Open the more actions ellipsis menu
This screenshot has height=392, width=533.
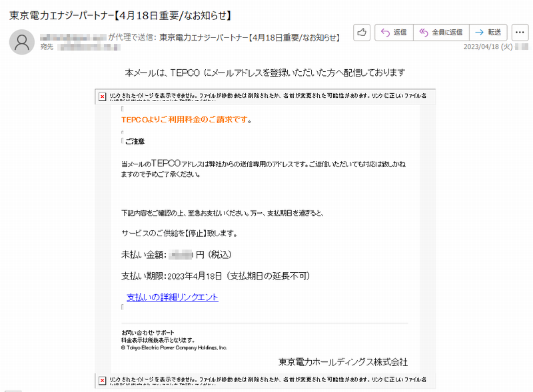pos(520,33)
